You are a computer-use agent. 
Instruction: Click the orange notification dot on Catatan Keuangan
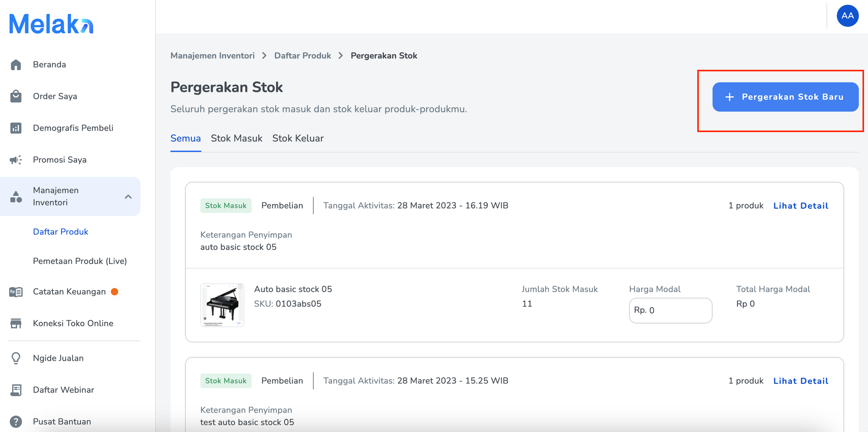click(115, 292)
